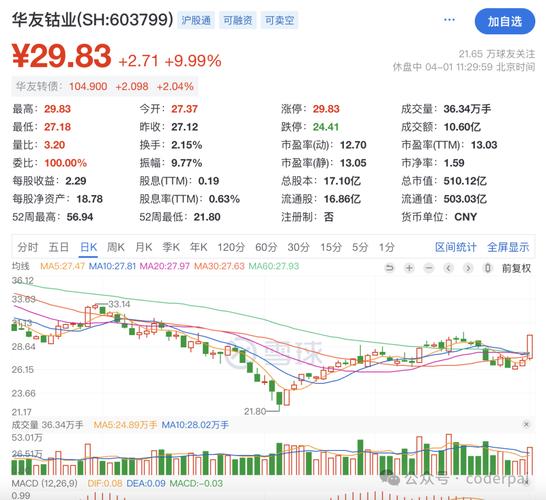
Task: Click the 每股净资产 value 18.78
Action: point(89,199)
